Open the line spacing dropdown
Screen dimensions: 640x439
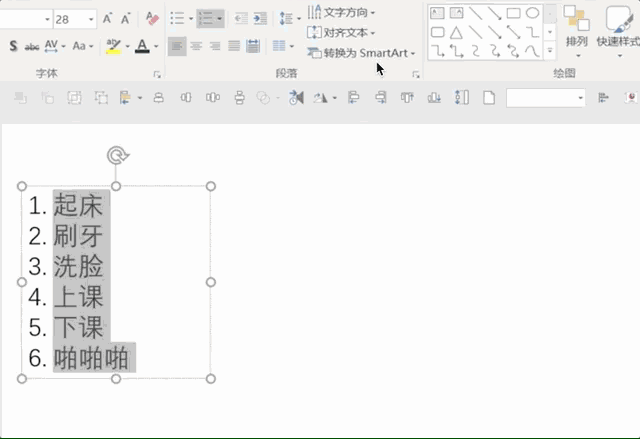[290, 18]
